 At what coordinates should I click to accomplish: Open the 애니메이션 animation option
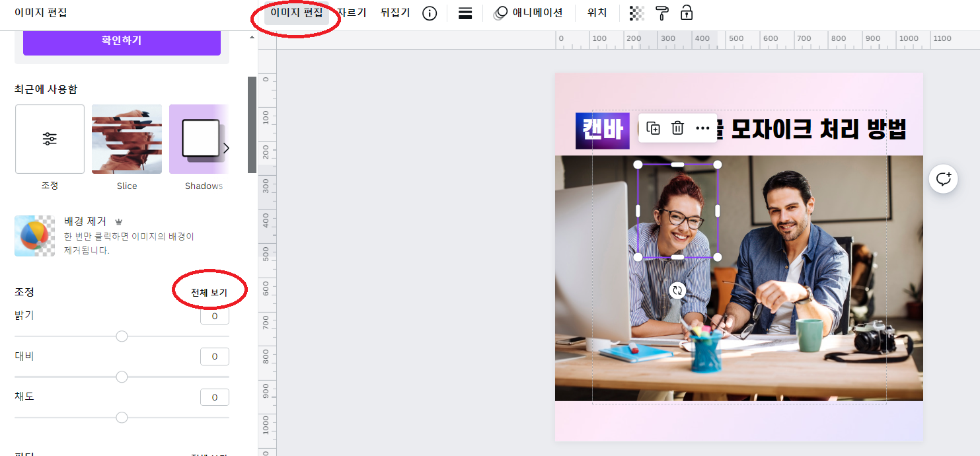coord(528,13)
